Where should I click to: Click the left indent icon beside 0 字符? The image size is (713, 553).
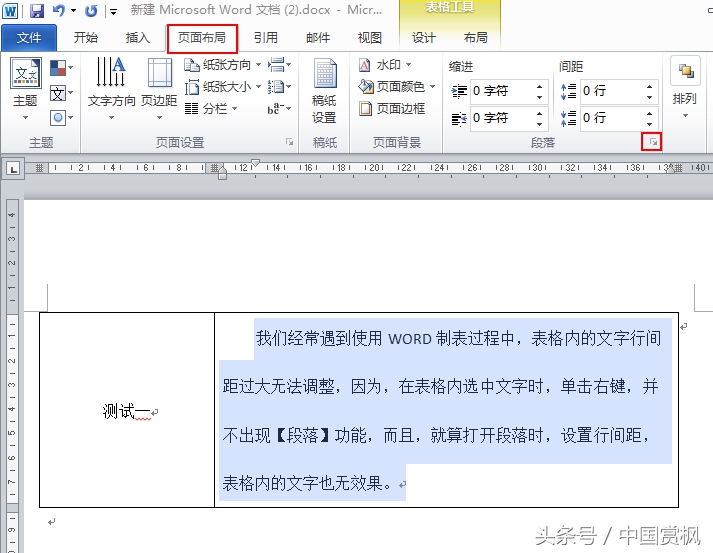(459, 91)
